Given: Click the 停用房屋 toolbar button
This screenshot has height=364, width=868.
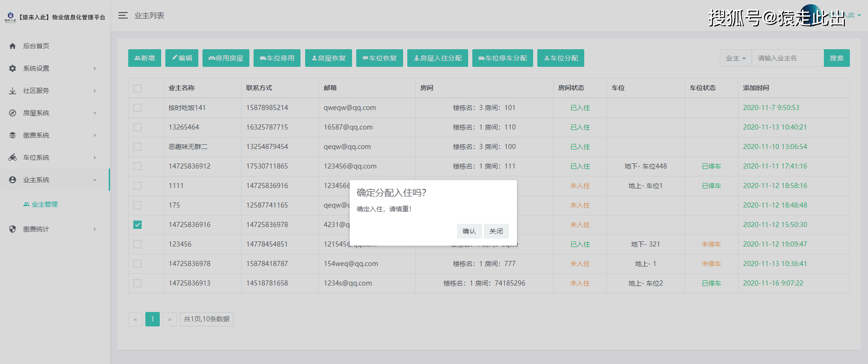Looking at the screenshot, I should [x=226, y=58].
